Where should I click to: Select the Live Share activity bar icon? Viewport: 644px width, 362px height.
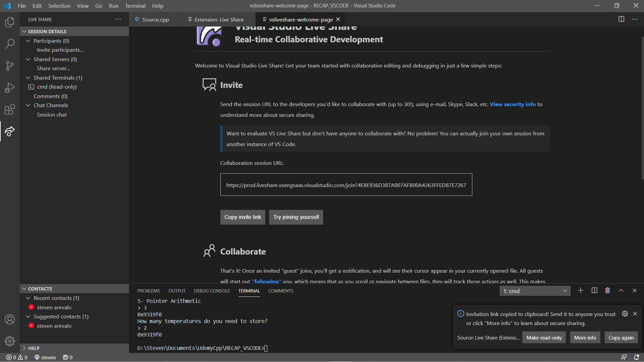[x=10, y=131]
